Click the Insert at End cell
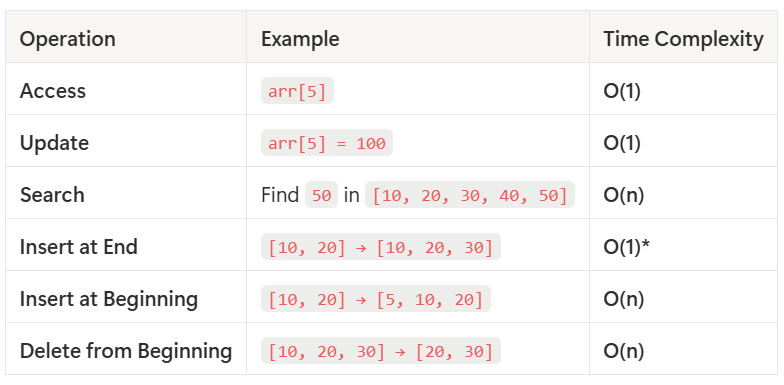 [x=78, y=247]
